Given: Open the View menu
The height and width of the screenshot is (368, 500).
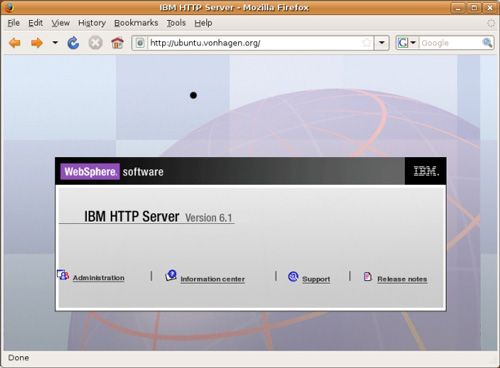Looking at the screenshot, I should (61, 23).
